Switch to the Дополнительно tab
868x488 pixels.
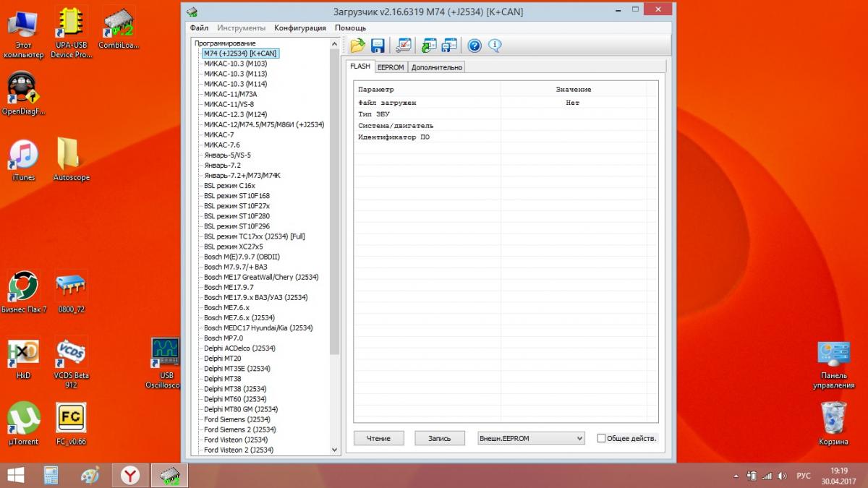pos(437,67)
